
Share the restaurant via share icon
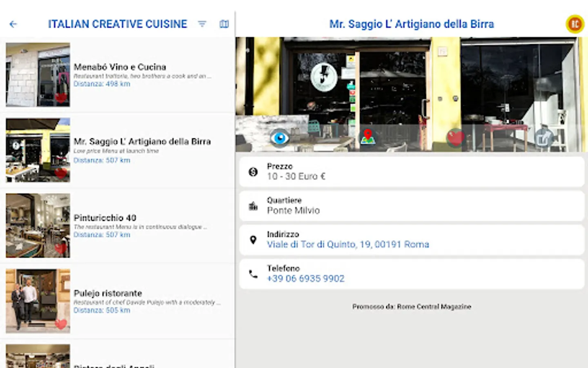[x=543, y=138]
